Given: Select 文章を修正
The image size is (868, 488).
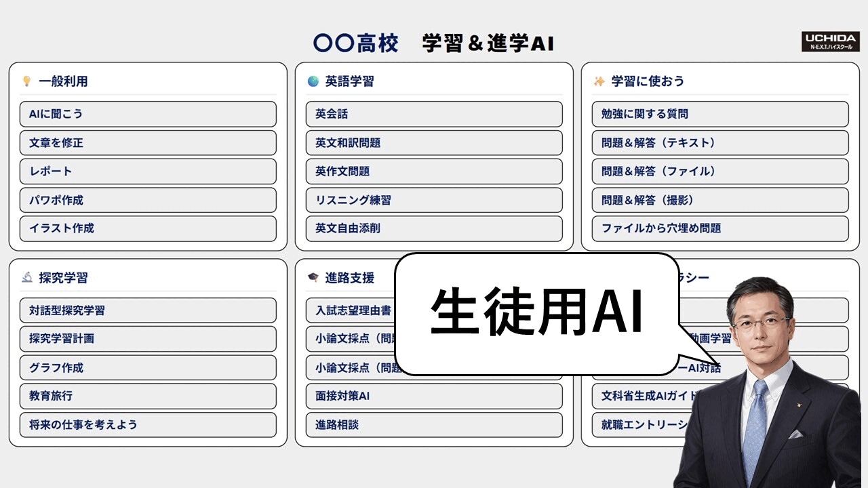Looking at the screenshot, I should [148, 143].
